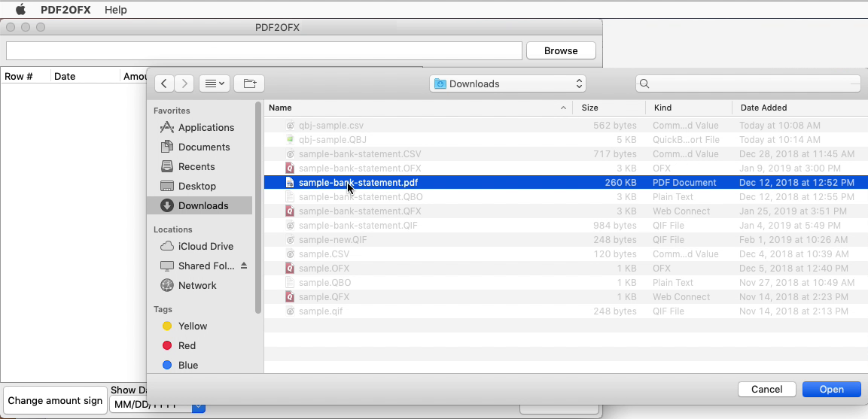Viewport: 868px width, 419px height.
Task: Click sample-bank-statement.OFX file row
Action: 566,169
